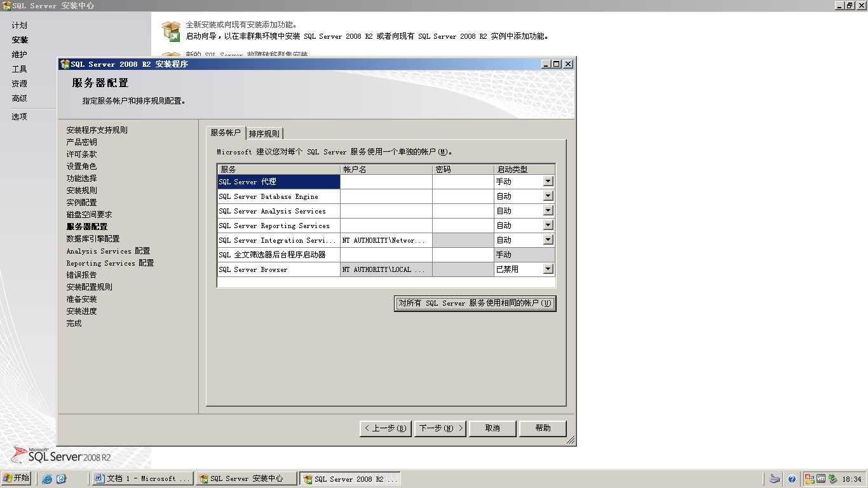Image resolution: width=868 pixels, height=488 pixels.
Task: Switch to SQL Server 安装中心 taskbar button
Action: tap(246, 478)
